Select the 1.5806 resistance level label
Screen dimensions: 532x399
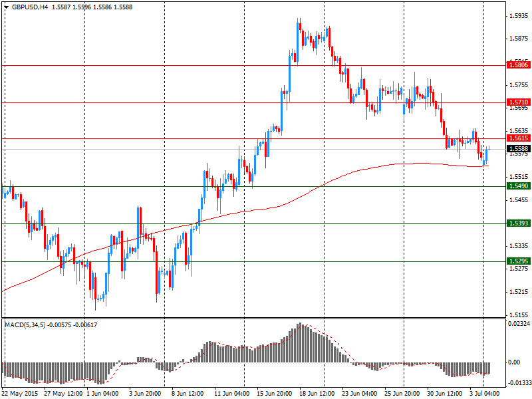(x=519, y=65)
